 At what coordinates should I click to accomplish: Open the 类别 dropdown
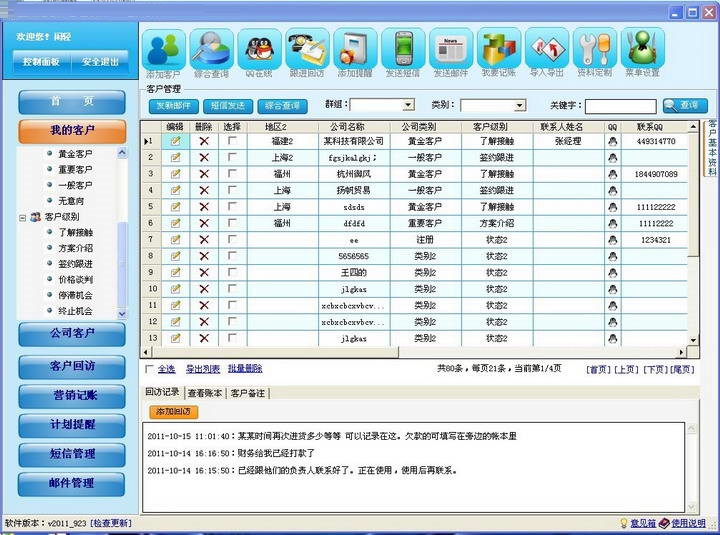coord(519,106)
